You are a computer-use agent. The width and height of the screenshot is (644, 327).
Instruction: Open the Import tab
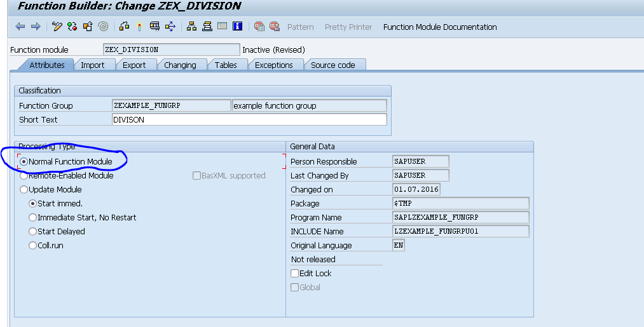pos(92,65)
